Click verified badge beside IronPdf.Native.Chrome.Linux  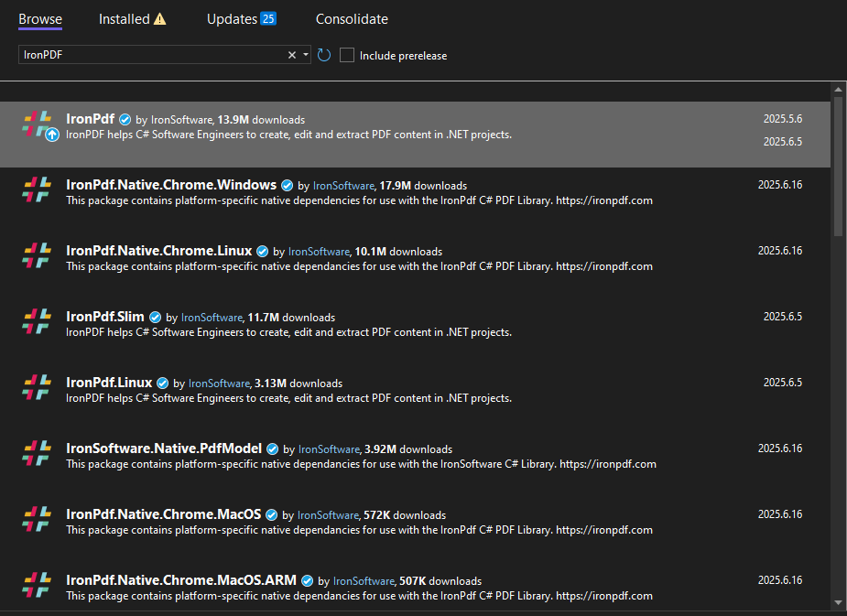click(x=262, y=251)
